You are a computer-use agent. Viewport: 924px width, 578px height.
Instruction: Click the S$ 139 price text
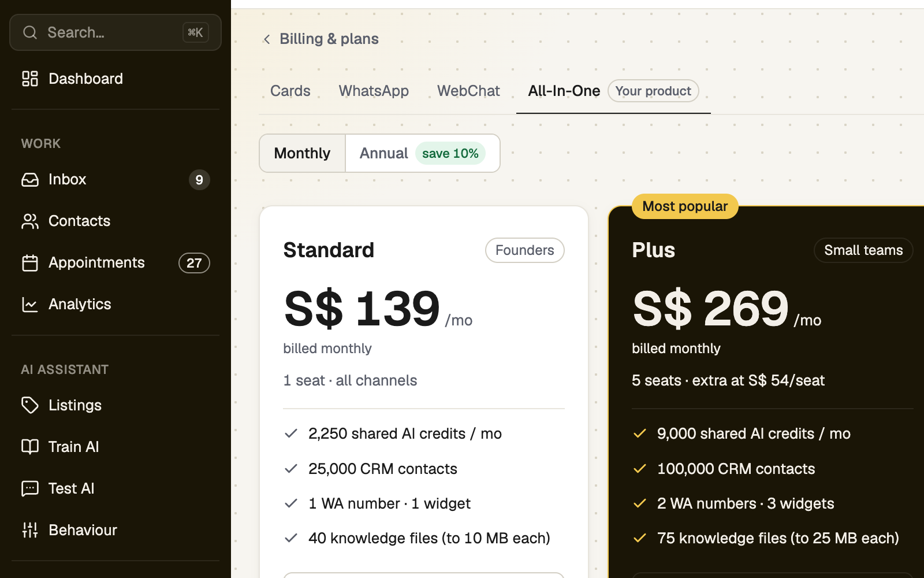362,309
